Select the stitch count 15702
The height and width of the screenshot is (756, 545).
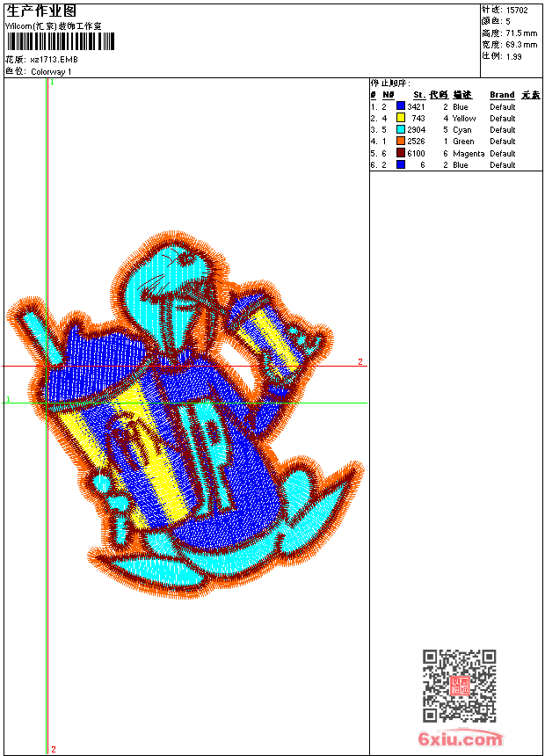(x=517, y=11)
